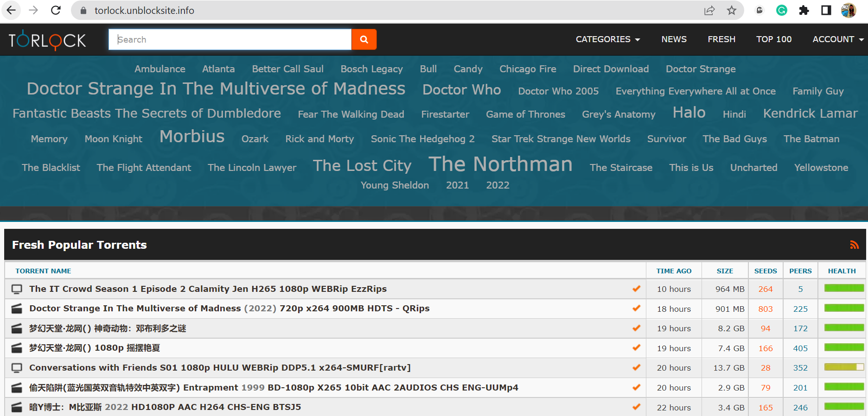
Task: Open the browser extensions puzzle icon
Action: pyautogui.click(x=804, y=10)
